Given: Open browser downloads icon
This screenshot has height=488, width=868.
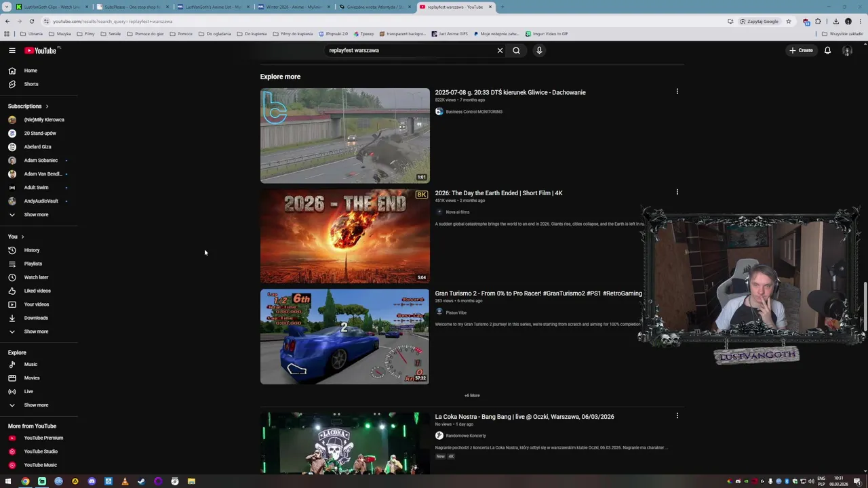Looking at the screenshot, I should [x=836, y=21].
